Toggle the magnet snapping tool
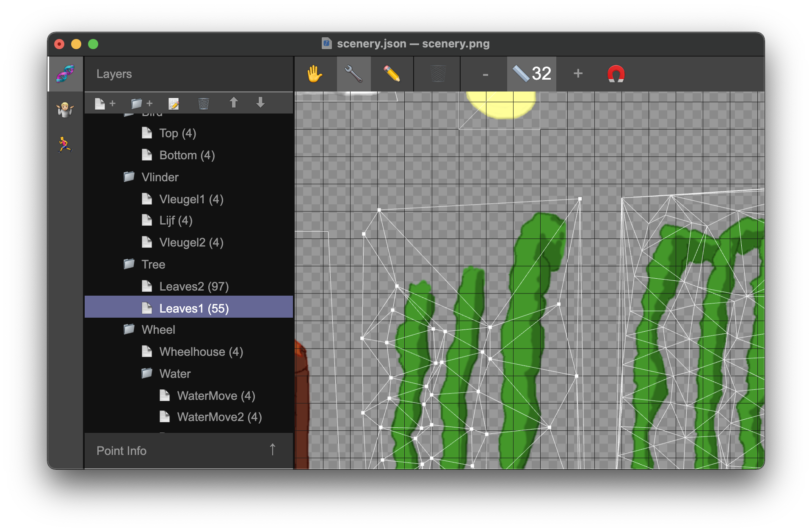The image size is (812, 532). coord(616,74)
